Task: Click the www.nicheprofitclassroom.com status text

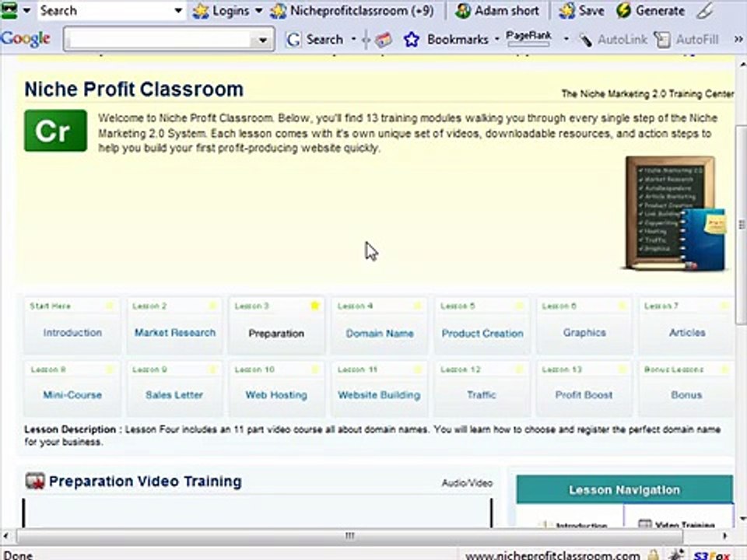Action: pyautogui.click(x=552, y=555)
